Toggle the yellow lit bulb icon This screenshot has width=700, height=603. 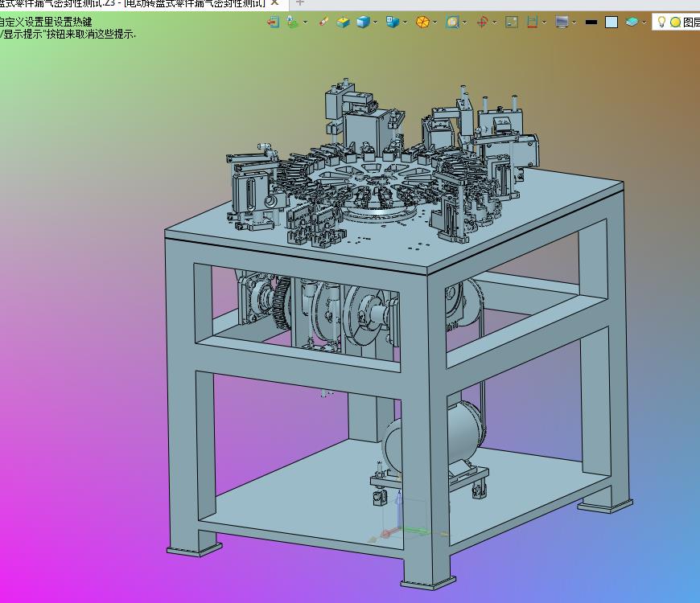click(x=675, y=22)
